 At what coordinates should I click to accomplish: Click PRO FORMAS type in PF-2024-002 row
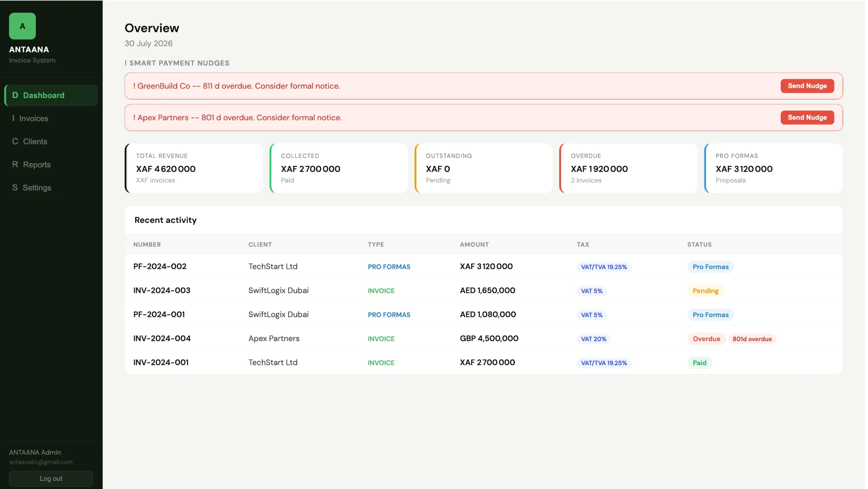[x=389, y=267]
